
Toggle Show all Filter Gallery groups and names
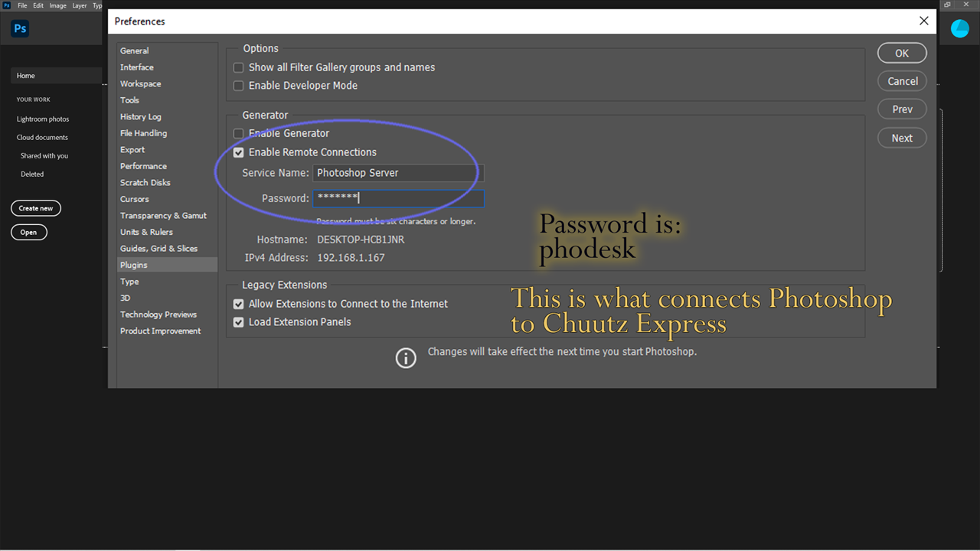coord(238,67)
